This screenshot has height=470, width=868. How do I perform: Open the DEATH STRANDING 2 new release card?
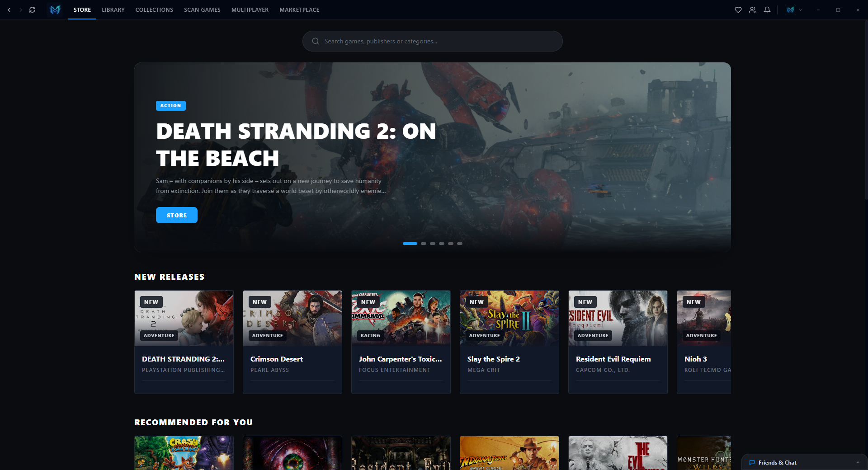click(x=184, y=342)
